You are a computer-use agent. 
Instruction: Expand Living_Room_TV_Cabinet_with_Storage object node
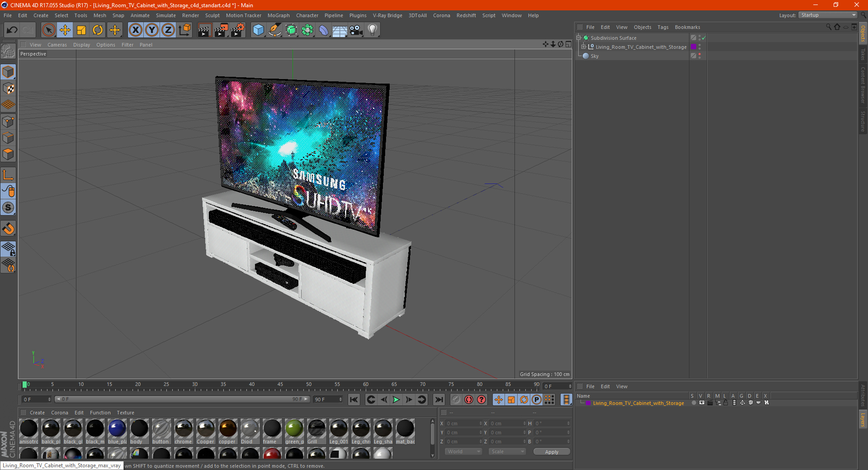click(584, 47)
